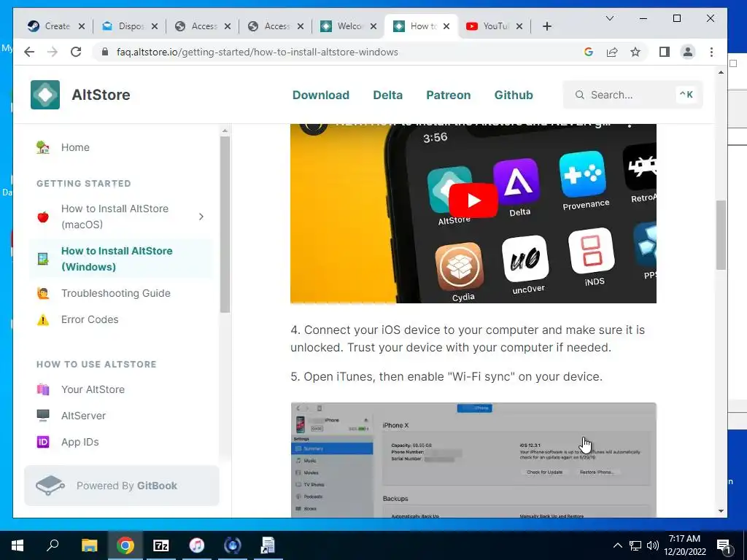Click the Google icon in address bar
The height and width of the screenshot is (560, 747).
pyautogui.click(x=589, y=52)
